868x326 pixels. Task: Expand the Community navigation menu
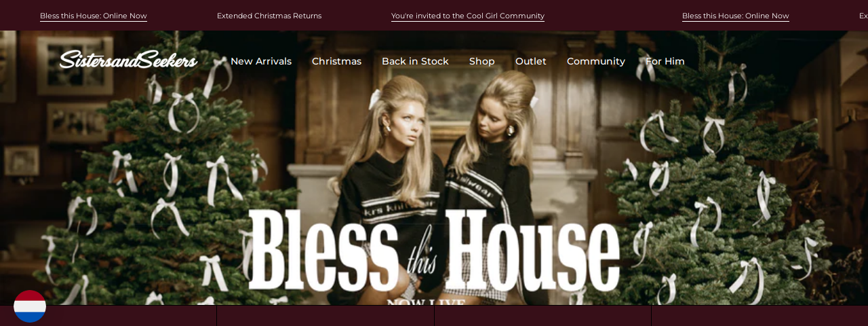pos(596,61)
